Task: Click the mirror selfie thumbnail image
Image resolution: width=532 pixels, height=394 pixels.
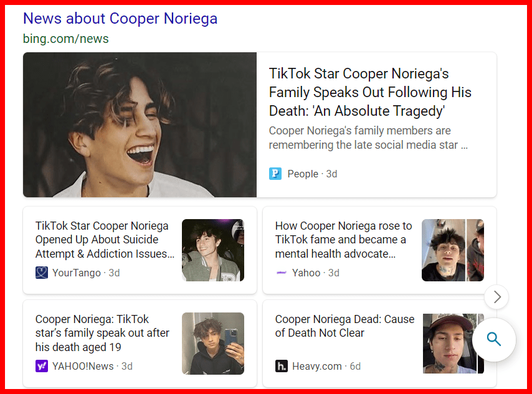Action: 212,344
